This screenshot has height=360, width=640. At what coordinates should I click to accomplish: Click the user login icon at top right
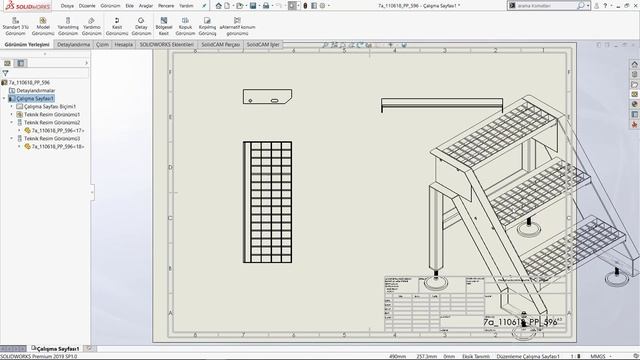tap(597, 6)
